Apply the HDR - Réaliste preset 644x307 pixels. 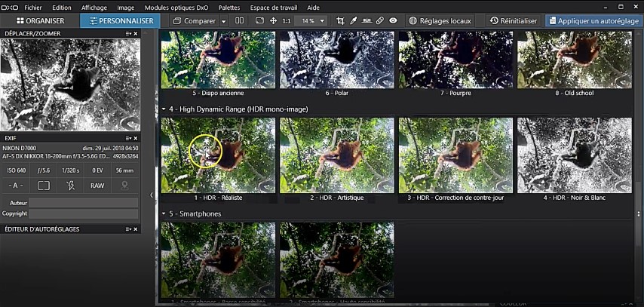pos(218,155)
